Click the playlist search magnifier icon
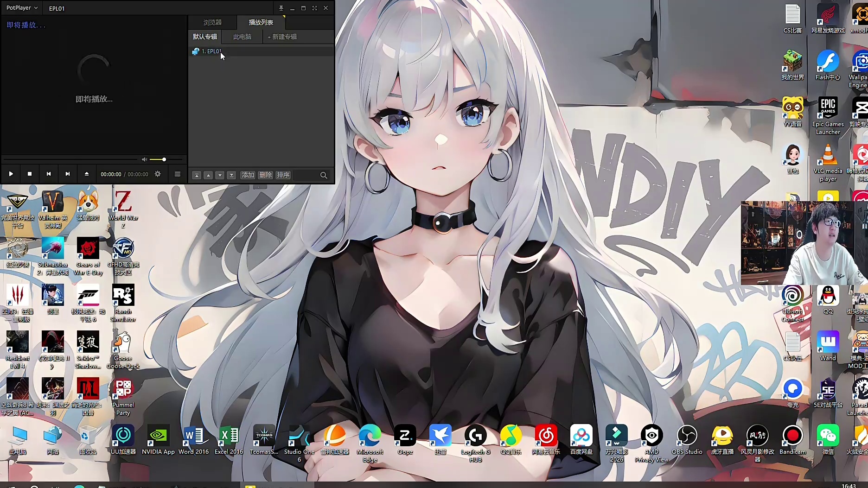This screenshot has width=868, height=488. click(x=324, y=175)
